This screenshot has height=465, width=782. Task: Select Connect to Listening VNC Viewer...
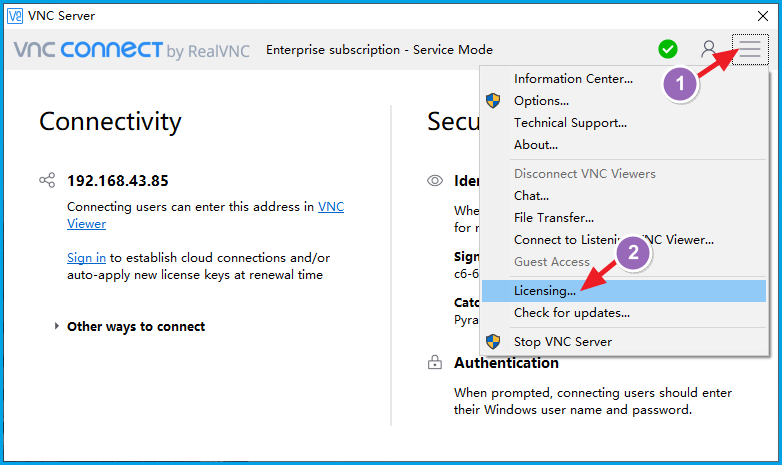click(623, 239)
